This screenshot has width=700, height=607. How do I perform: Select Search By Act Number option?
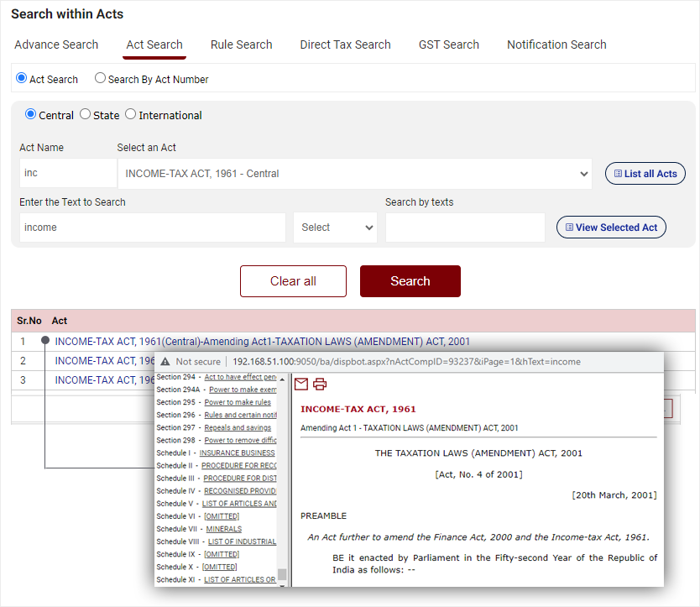(x=101, y=78)
